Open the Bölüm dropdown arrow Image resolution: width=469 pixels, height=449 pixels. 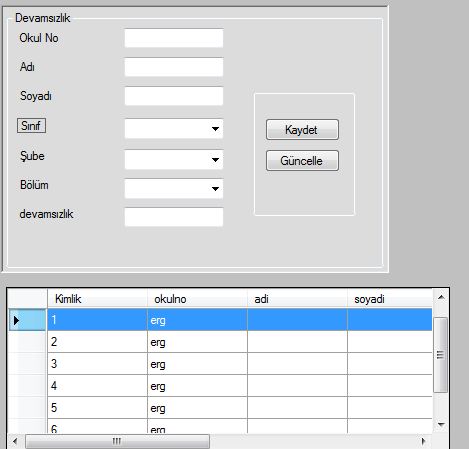[x=215, y=189]
